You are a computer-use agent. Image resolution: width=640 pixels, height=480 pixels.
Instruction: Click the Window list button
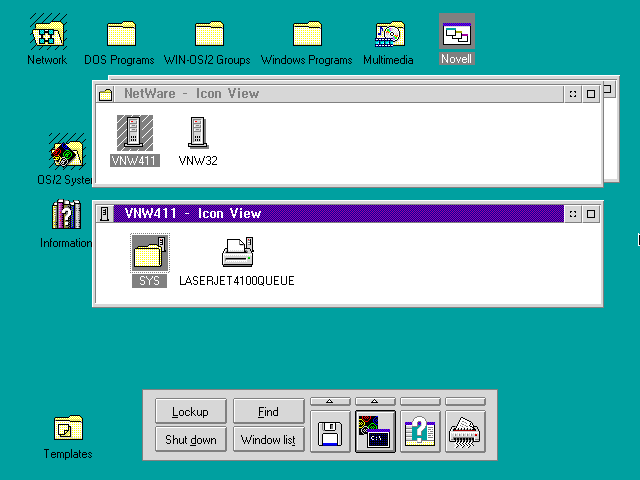pos(269,439)
